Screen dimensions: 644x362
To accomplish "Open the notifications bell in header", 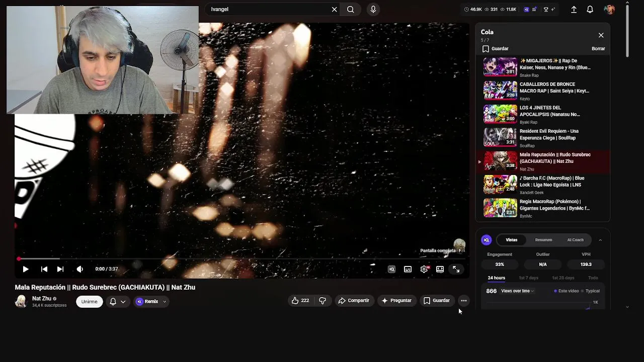I will click(x=590, y=9).
